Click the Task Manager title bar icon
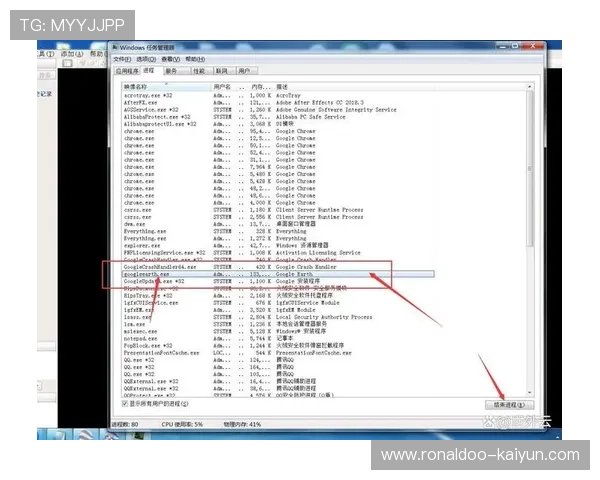This screenshot has height=480, width=600. [x=115, y=47]
